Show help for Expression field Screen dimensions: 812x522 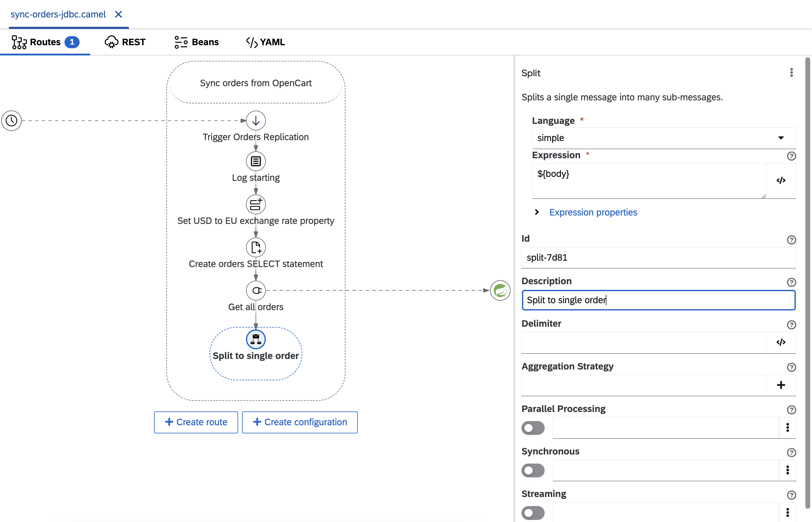(791, 156)
